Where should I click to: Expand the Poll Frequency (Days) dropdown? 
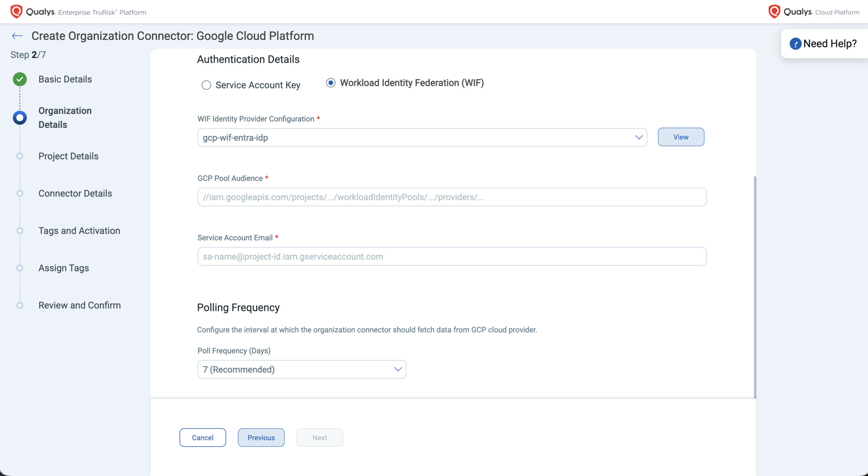pos(302,369)
